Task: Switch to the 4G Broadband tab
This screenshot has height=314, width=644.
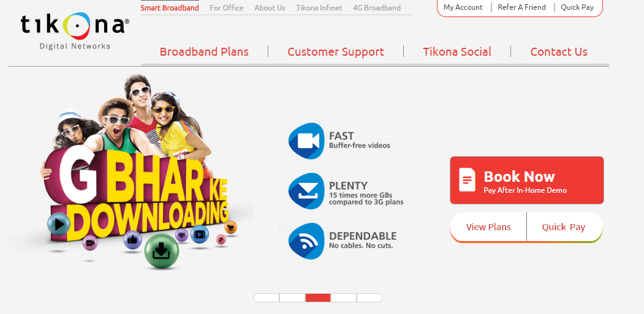Action: point(377,8)
